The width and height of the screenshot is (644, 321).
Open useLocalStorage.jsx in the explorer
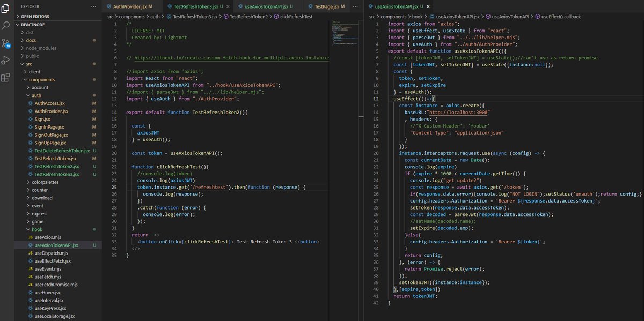click(58, 316)
